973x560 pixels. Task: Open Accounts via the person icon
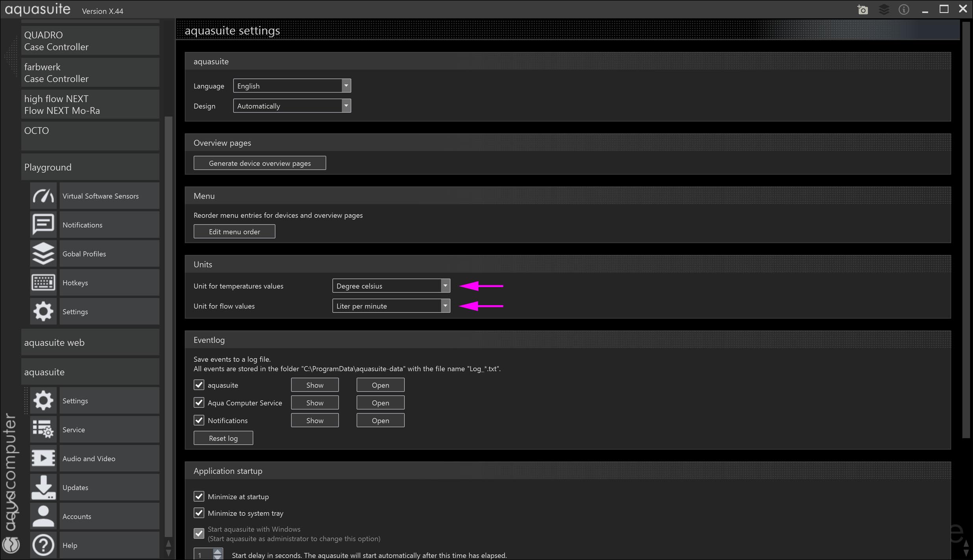[x=43, y=516]
